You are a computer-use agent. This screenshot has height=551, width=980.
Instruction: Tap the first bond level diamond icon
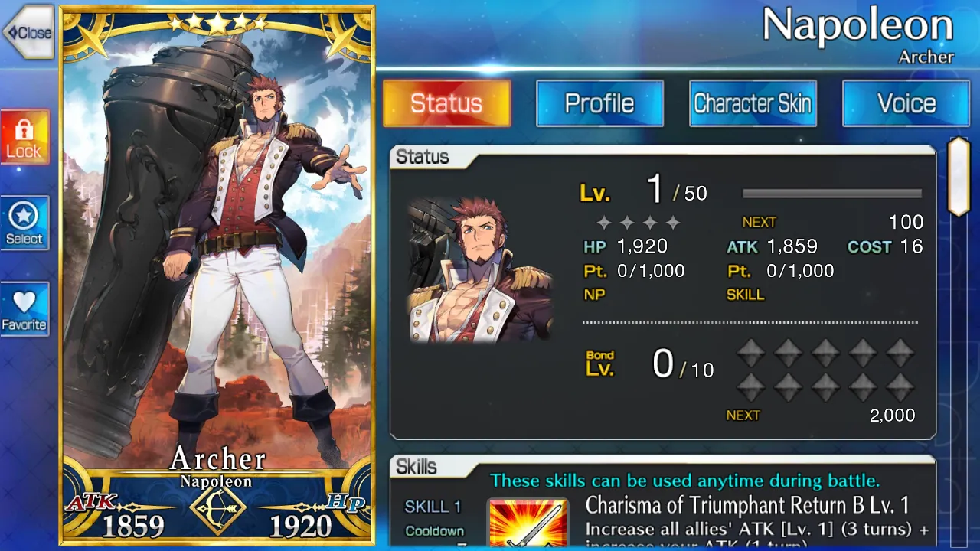pos(751,354)
